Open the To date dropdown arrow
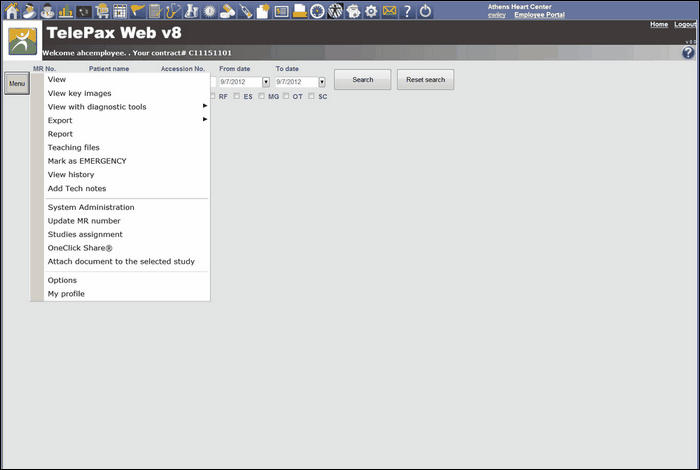Viewport: 700px width, 470px height. pyautogui.click(x=322, y=82)
